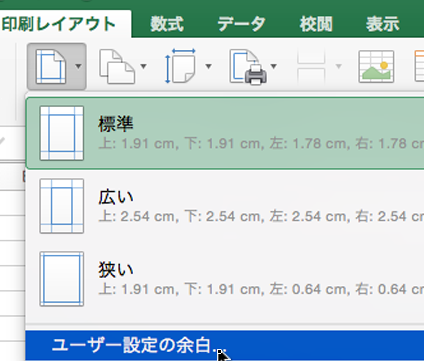
Task: Choose ユーザー設定の余白... menu entry
Action: pos(225,345)
